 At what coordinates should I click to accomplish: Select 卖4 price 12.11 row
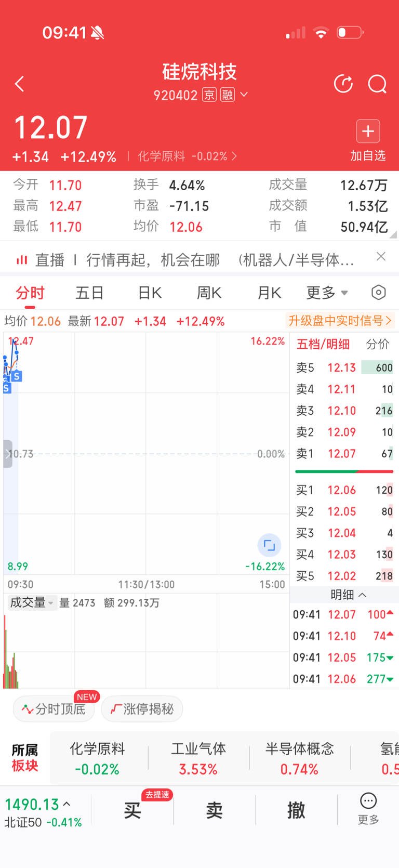point(344,389)
